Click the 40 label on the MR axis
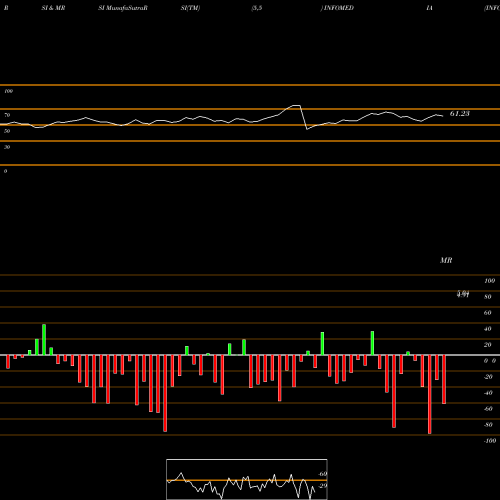This screenshot has height=500, width=500. click(x=488, y=329)
